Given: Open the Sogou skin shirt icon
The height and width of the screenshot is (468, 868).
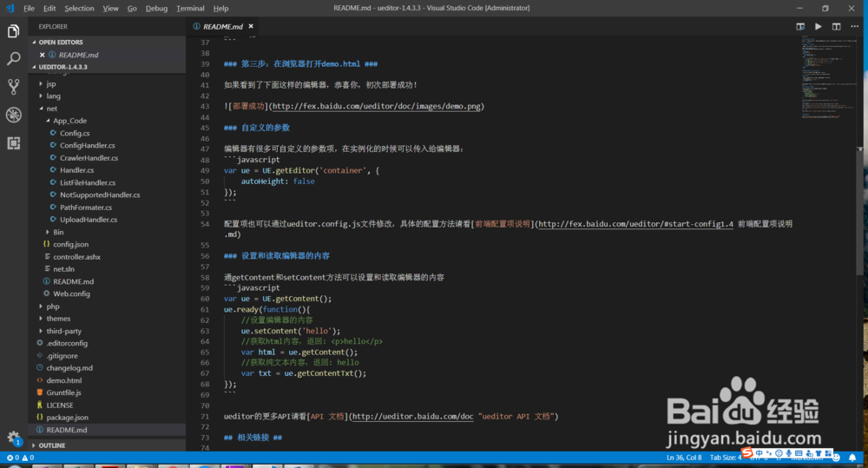Looking at the screenshot, I should point(819,453).
